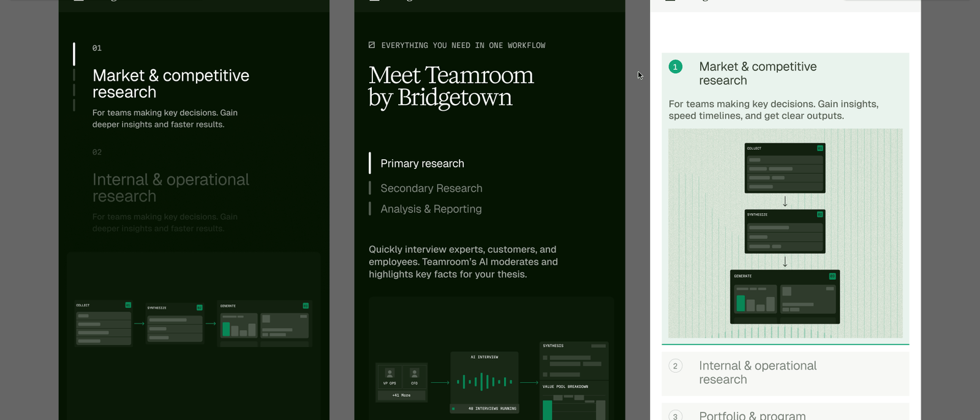Screen dimensions: 980x420
Task: Switch to the Secondary Research tab
Action: pyautogui.click(x=431, y=189)
